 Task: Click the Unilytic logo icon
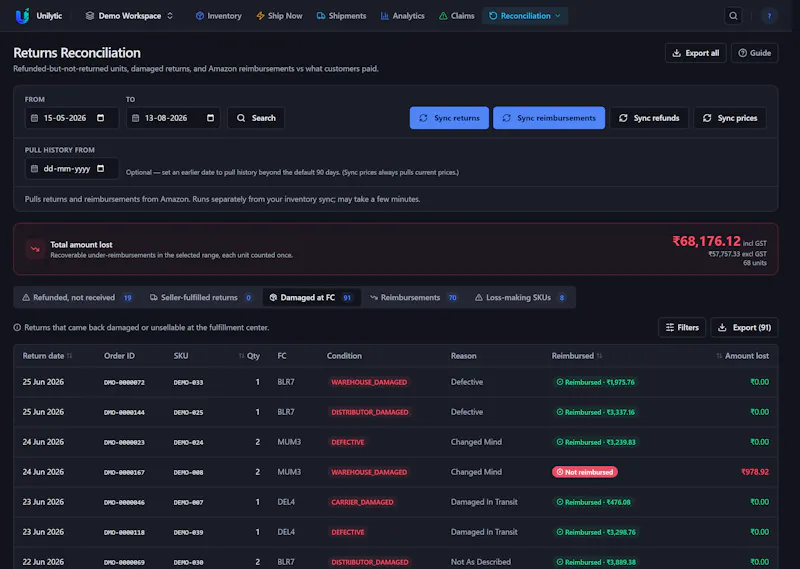point(22,16)
